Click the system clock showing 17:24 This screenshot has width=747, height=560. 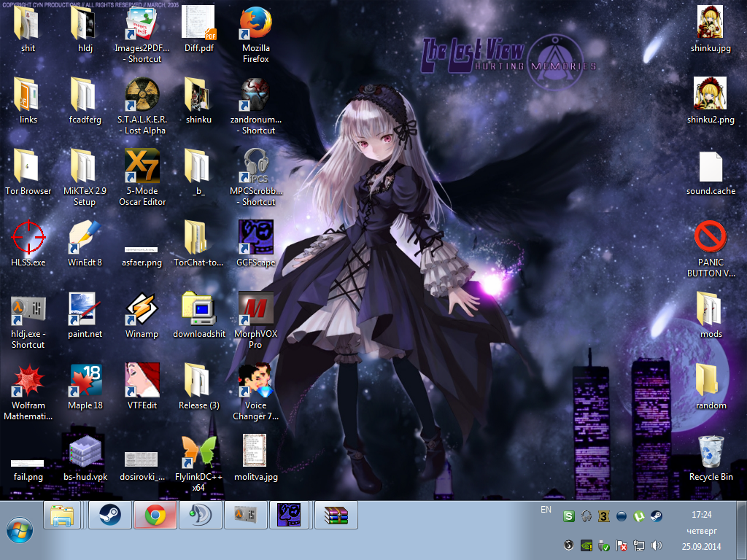(x=702, y=514)
